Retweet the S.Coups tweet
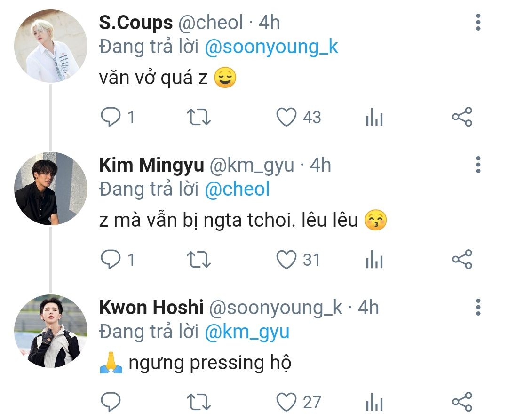Screen dimensions: 508x420 pos(198,117)
